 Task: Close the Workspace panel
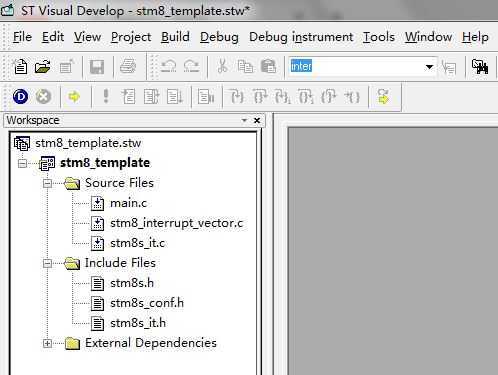[x=257, y=120]
